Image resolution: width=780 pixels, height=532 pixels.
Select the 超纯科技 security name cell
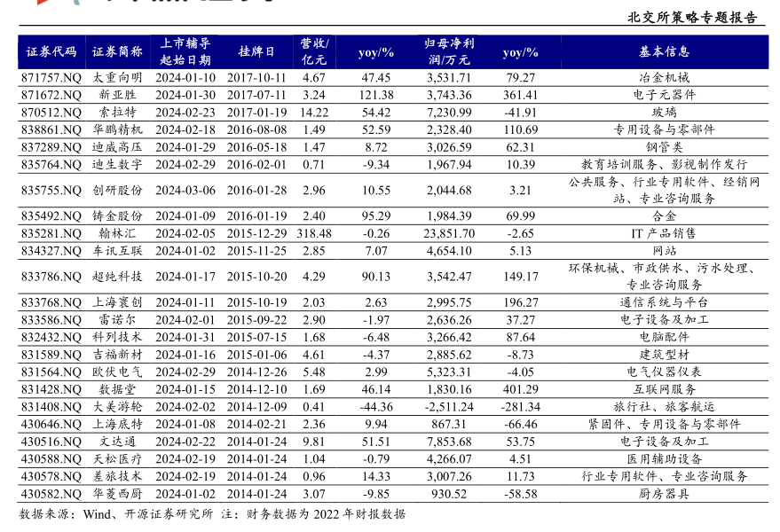point(116,277)
